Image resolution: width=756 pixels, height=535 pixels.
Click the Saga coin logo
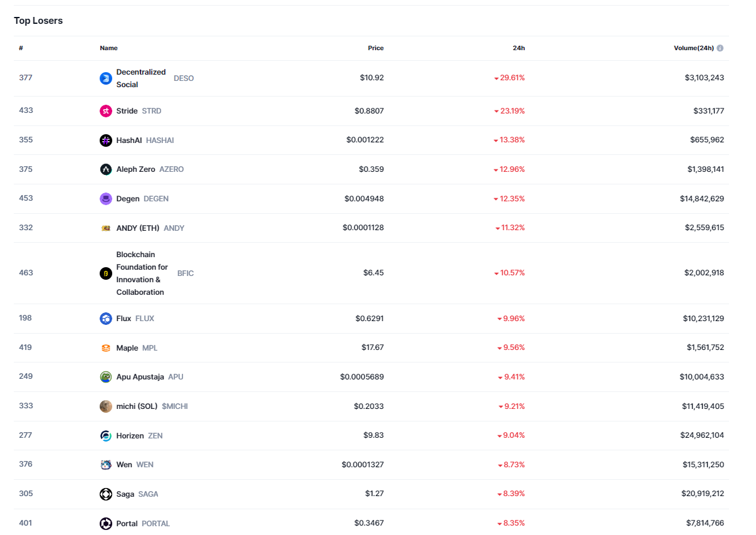pyautogui.click(x=105, y=494)
